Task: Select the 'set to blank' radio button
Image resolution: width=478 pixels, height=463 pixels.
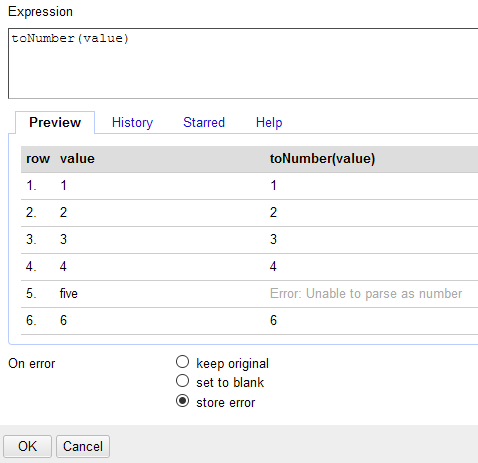Action: coord(182,381)
